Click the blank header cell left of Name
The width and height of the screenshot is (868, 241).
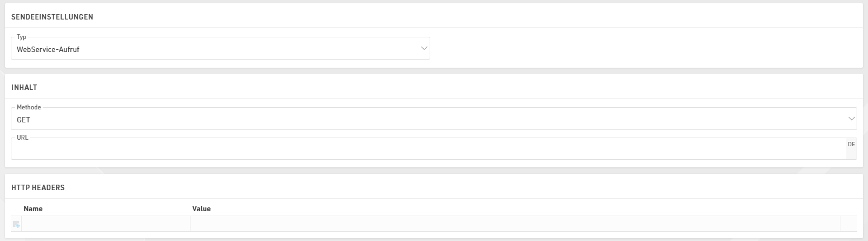pos(16,209)
